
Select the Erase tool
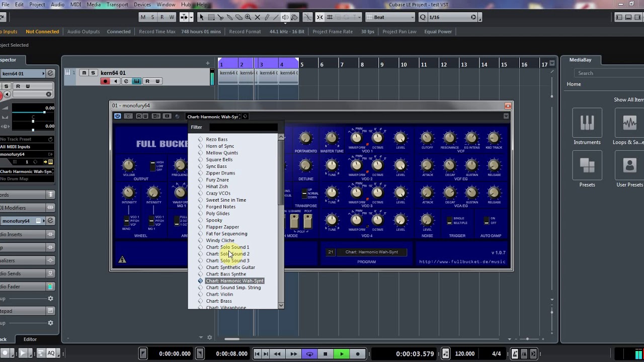[239, 17]
